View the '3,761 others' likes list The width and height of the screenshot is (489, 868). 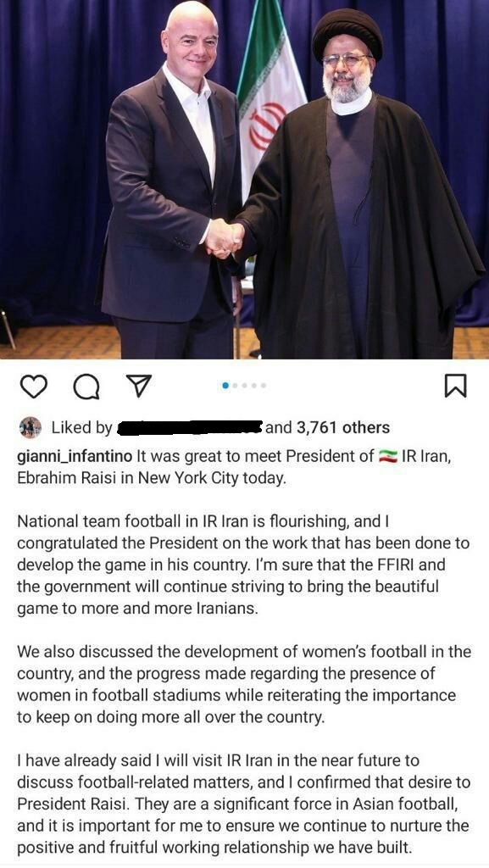(x=343, y=427)
